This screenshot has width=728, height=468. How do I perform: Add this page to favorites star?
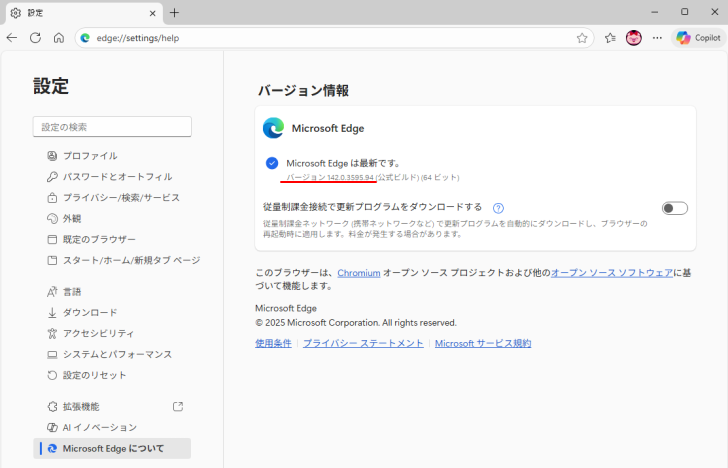(582, 38)
